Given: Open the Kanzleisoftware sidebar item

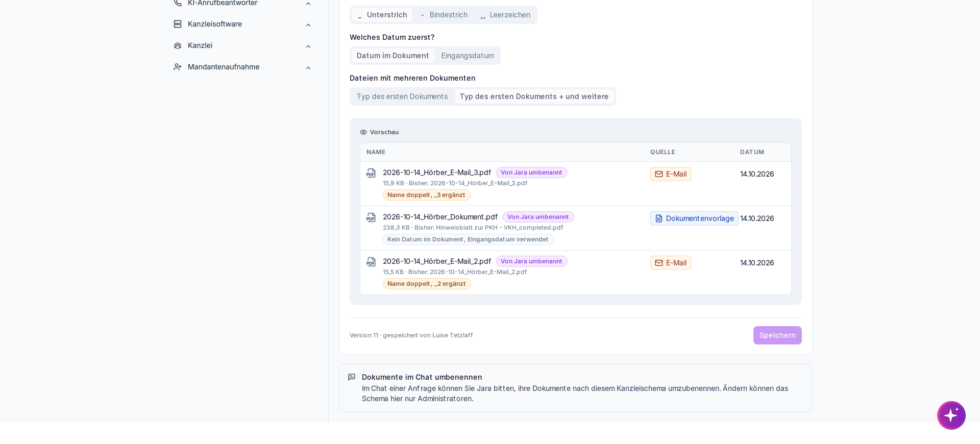Looking at the screenshot, I should point(243,24).
